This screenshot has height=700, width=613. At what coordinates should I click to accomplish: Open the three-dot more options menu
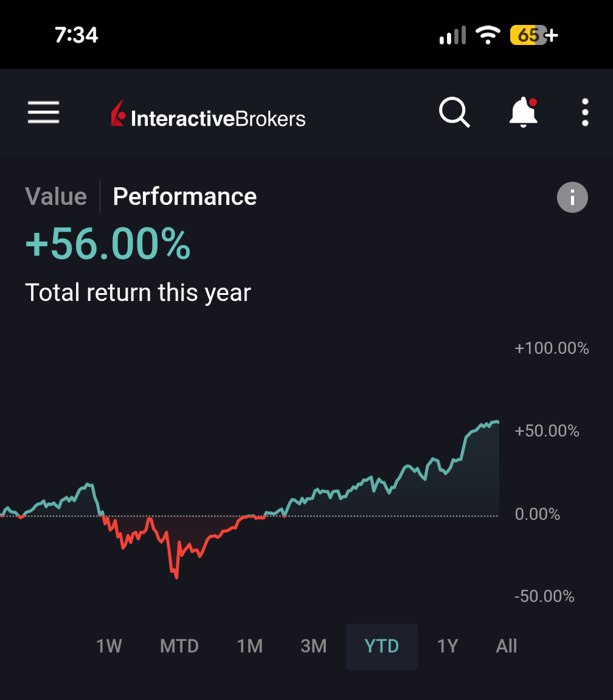585,113
